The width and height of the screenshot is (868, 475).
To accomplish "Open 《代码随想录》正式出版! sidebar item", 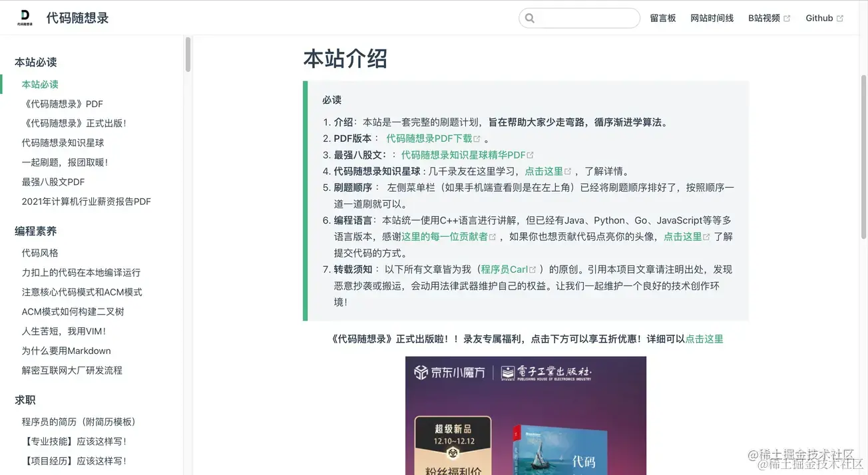I will click(74, 123).
